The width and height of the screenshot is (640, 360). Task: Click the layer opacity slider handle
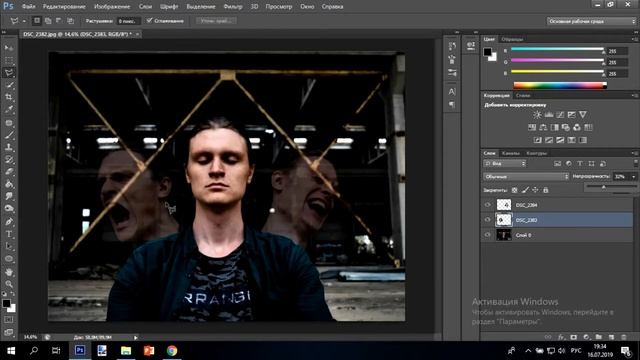point(603,187)
